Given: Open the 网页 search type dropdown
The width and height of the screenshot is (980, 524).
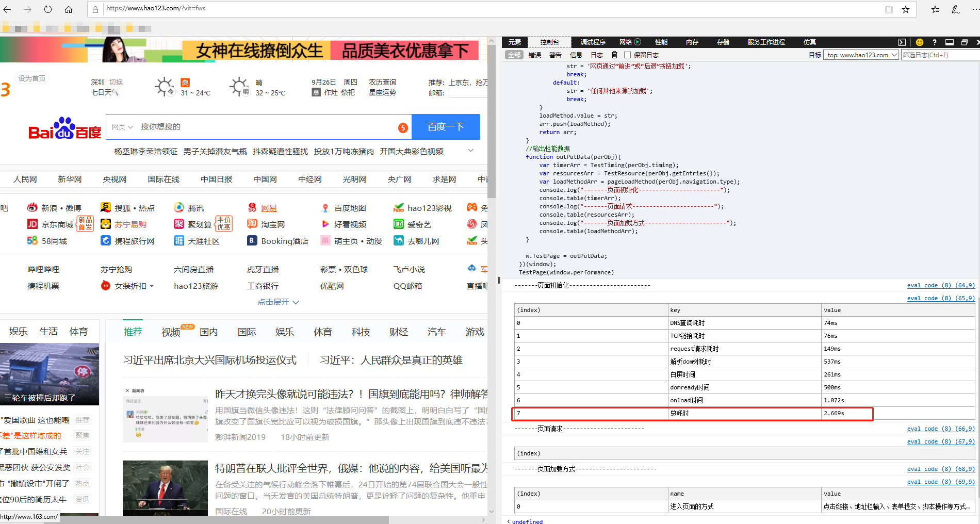Looking at the screenshot, I should (122, 127).
